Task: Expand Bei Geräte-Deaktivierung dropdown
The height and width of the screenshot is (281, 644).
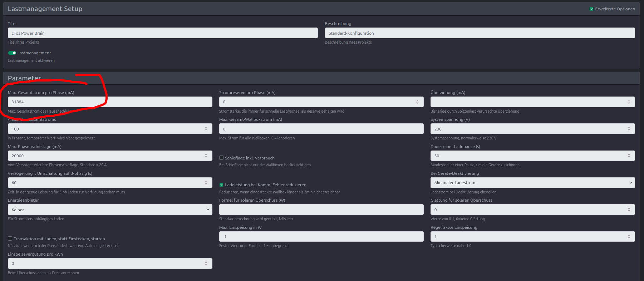Action: (x=532, y=183)
